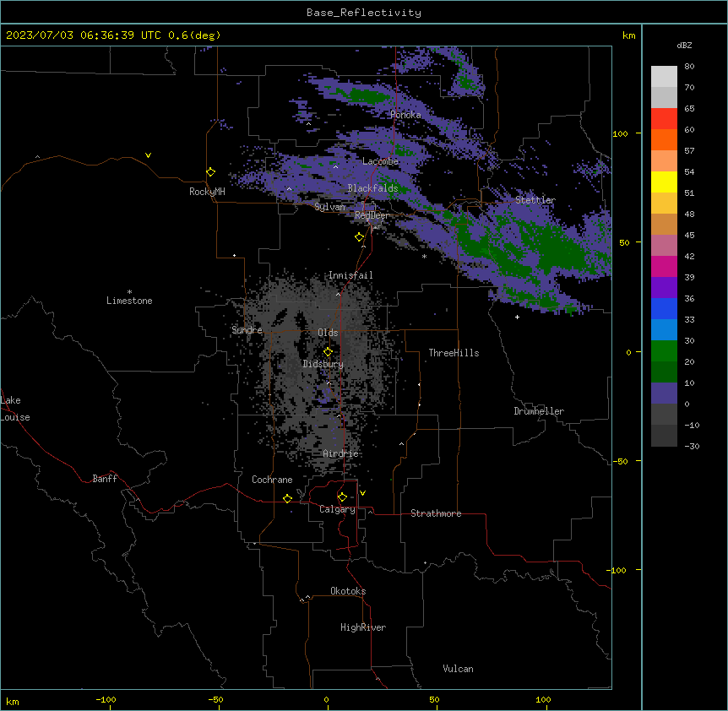Click the Strathmore town label
This screenshot has width=728, height=711.
(x=436, y=513)
